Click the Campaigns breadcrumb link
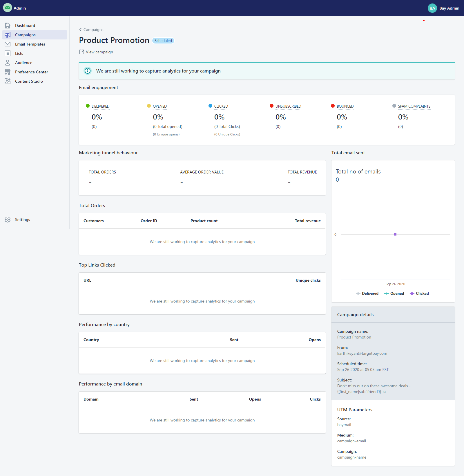This screenshot has height=476, width=464. pos(93,30)
